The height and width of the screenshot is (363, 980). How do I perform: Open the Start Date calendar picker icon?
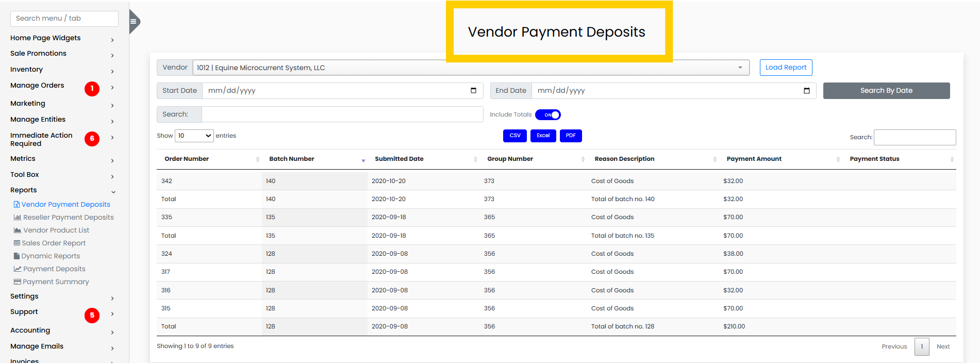tap(473, 91)
